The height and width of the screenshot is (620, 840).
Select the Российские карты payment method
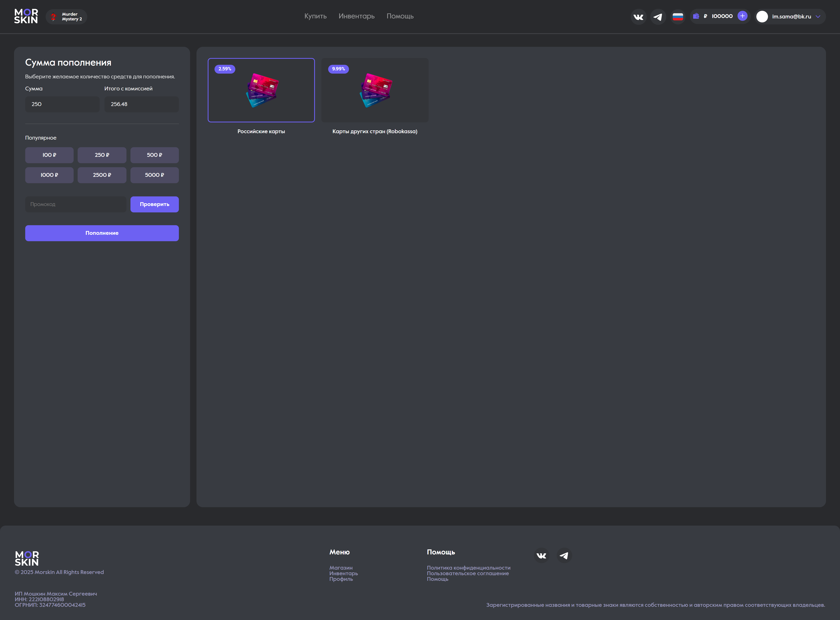point(261,90)
